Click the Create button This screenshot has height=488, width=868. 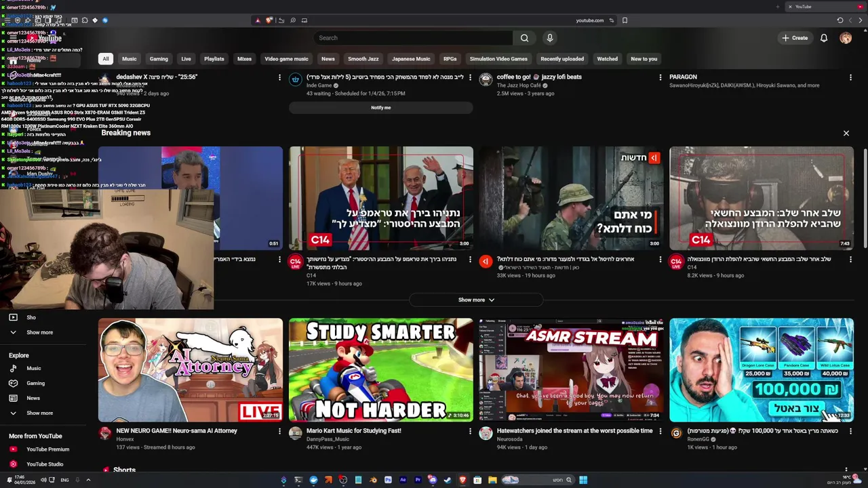[795, 38]
